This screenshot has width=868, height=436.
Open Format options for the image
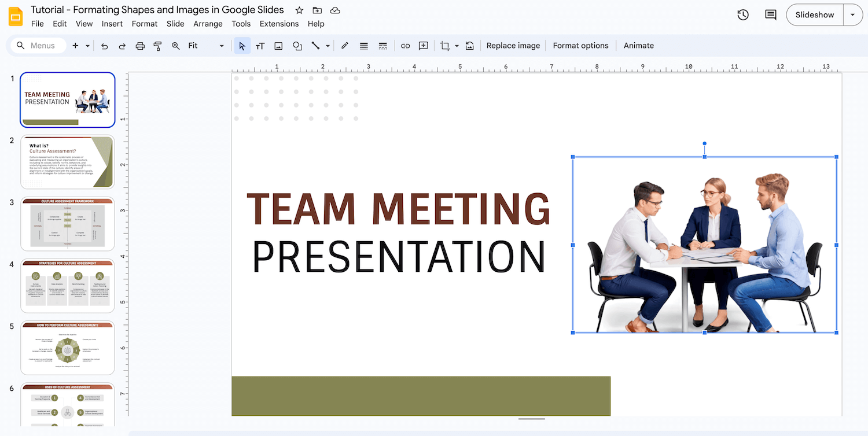(x=580, y=46)
